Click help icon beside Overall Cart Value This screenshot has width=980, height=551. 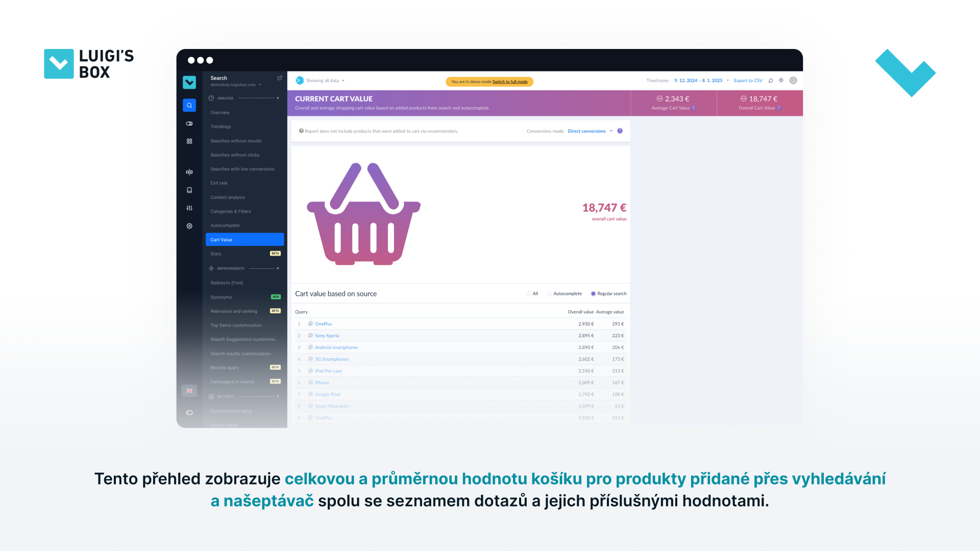pos(779,108)
